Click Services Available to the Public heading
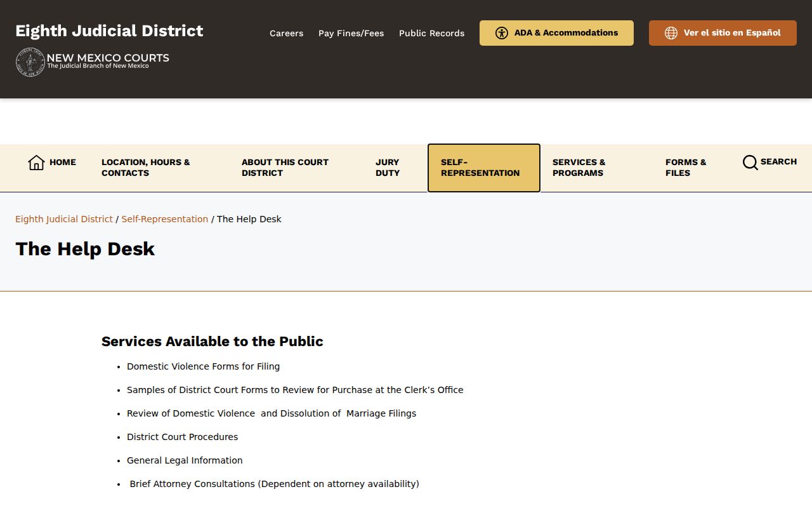Image resolution: width=812 pixels, height=508 pixels. [213, 342]
